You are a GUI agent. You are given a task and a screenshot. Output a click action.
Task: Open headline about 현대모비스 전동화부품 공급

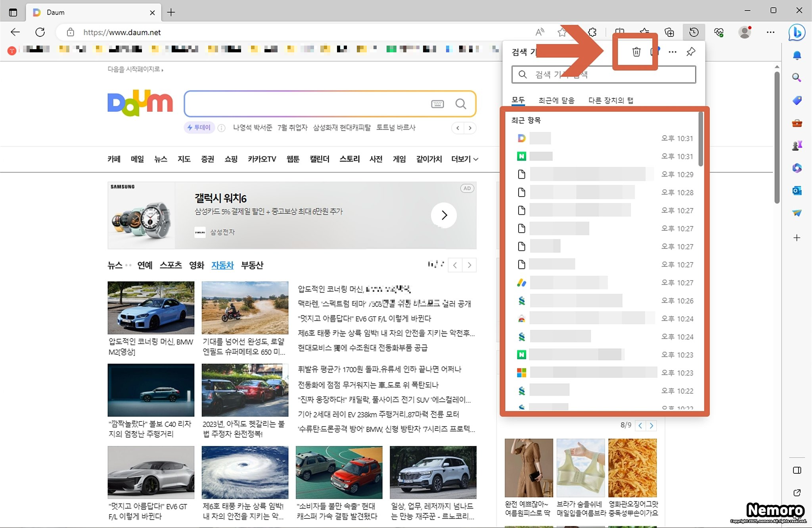coord(362,348)
